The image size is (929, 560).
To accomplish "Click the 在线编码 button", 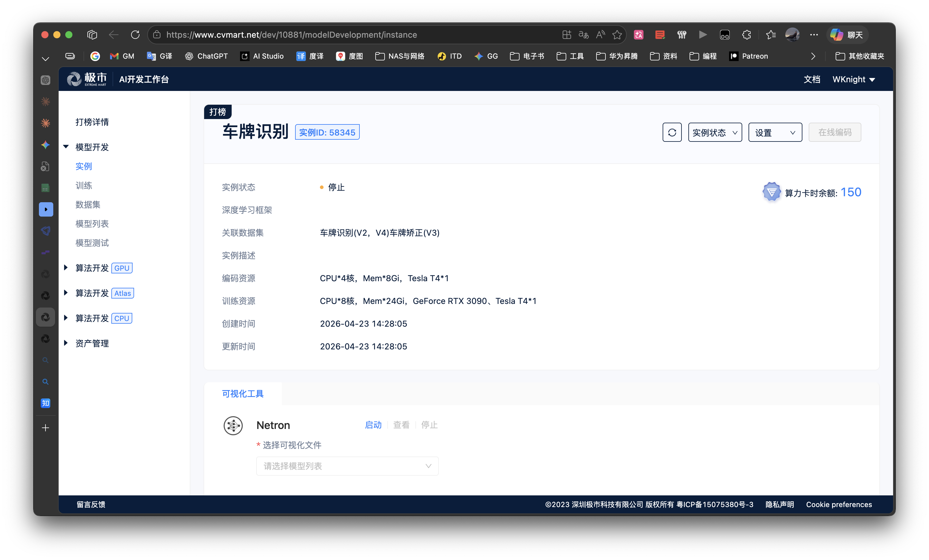I will point(835,133).
